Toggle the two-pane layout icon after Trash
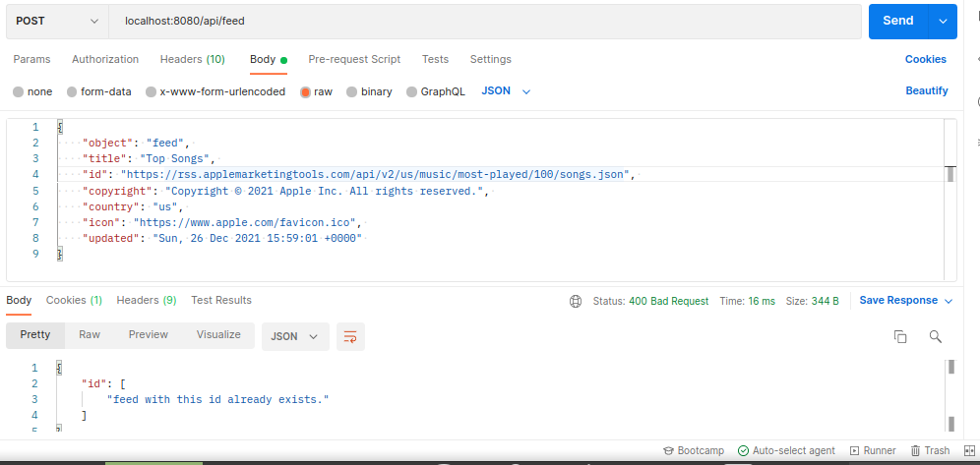This screenshot has width=980, height=465. pyautogui.click(x=970, y=450)
